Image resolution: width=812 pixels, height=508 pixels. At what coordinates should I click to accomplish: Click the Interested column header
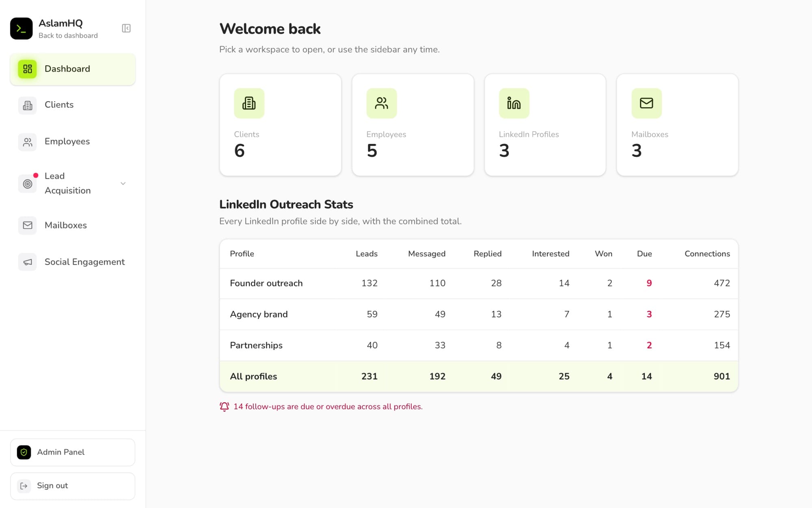(x=551, y=254)
